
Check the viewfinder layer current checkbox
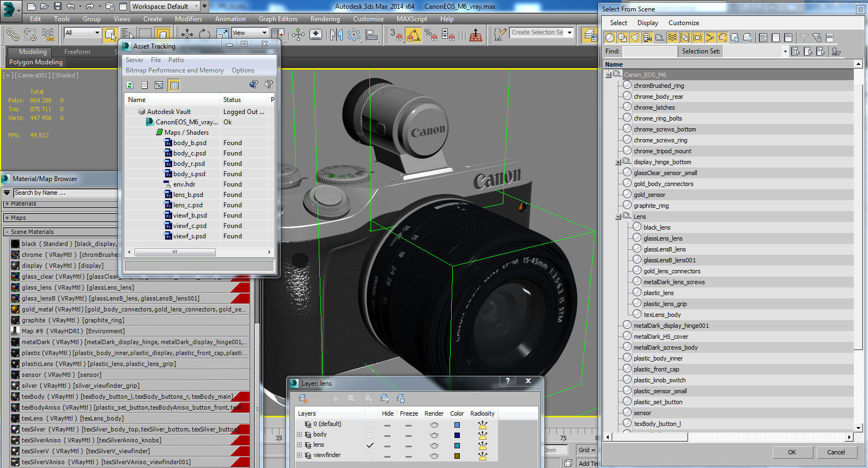(370, 455)
